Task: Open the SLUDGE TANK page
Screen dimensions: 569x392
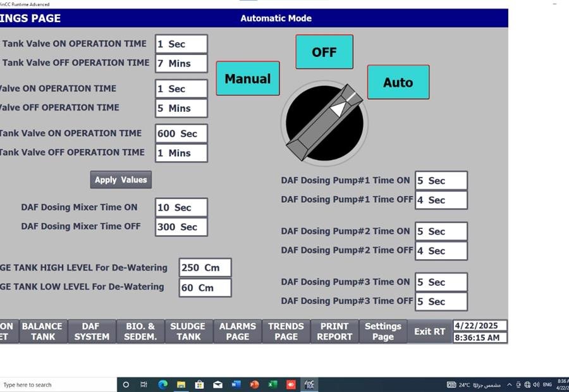Action: (x=188, y=331)
